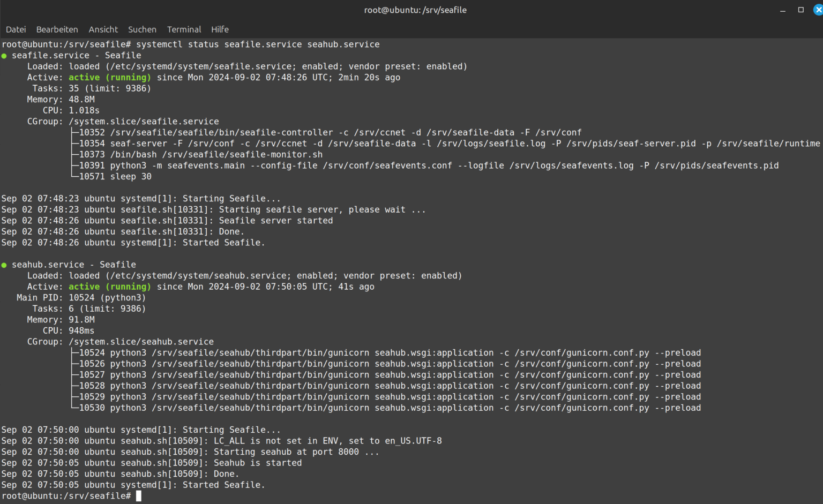This screenshot has width=823, height=504.
Task: Close the terminal window
Action: pyautogui.click(x=818, y=10)
